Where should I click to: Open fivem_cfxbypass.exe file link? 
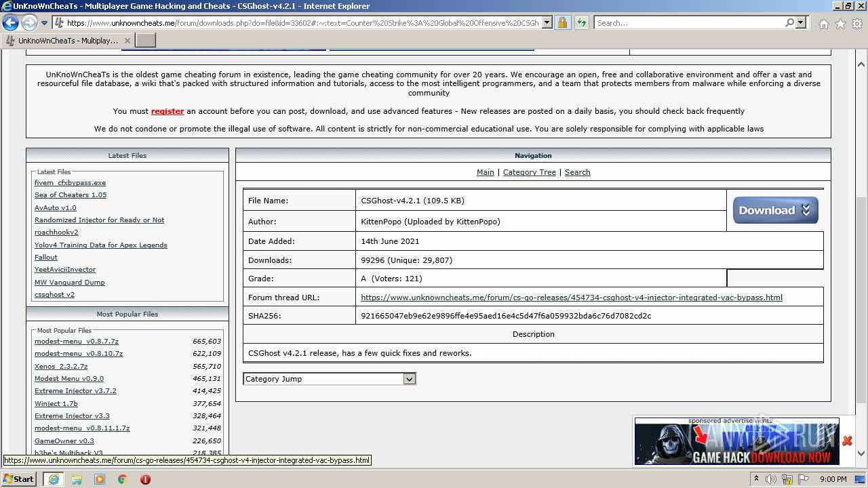click(x=70, y=183)
